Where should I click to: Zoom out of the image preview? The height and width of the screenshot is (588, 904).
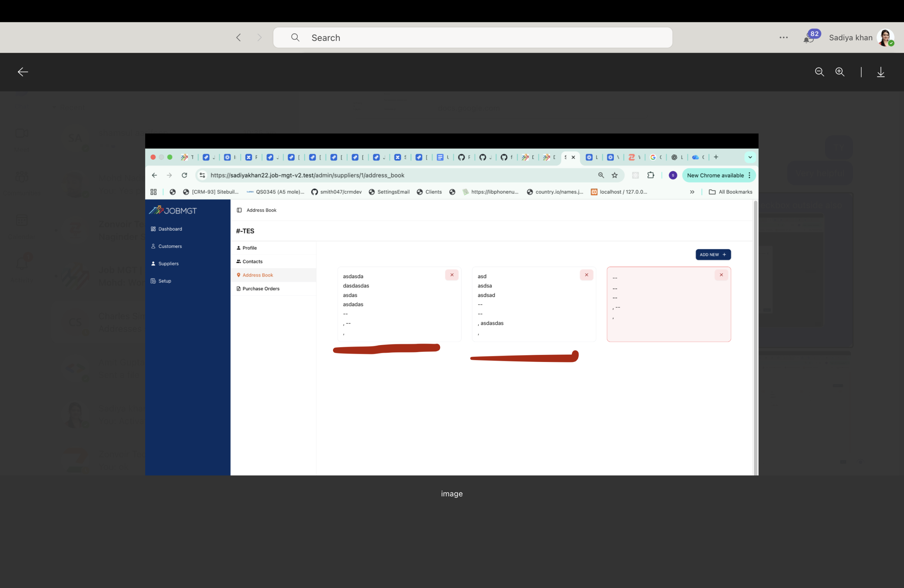point(819,72)
